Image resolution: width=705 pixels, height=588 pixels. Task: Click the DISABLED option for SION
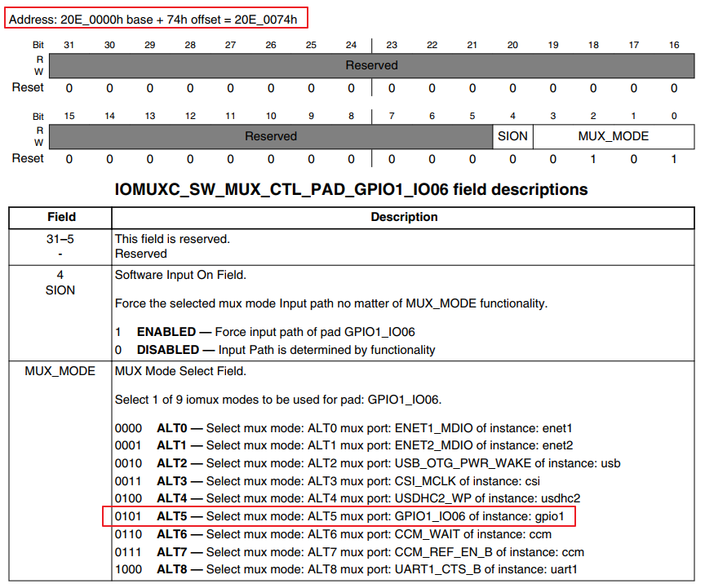point(275,350)
